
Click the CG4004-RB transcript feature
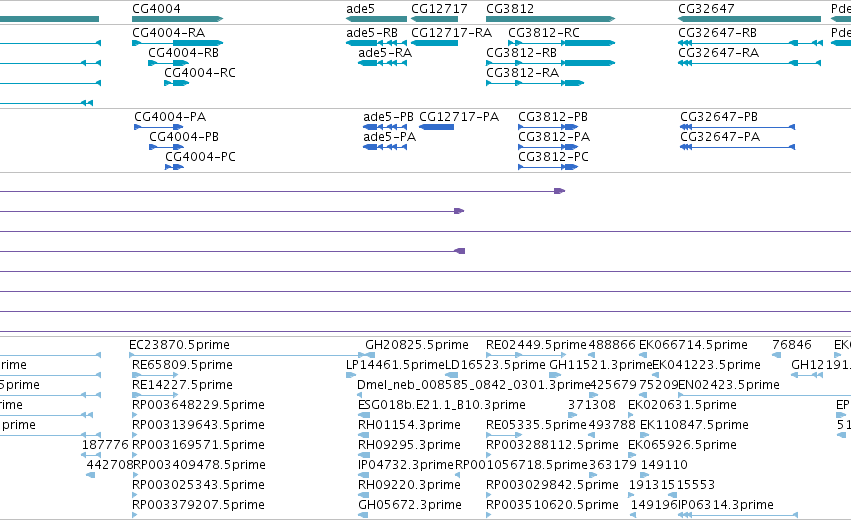click(x=169, y=63)
